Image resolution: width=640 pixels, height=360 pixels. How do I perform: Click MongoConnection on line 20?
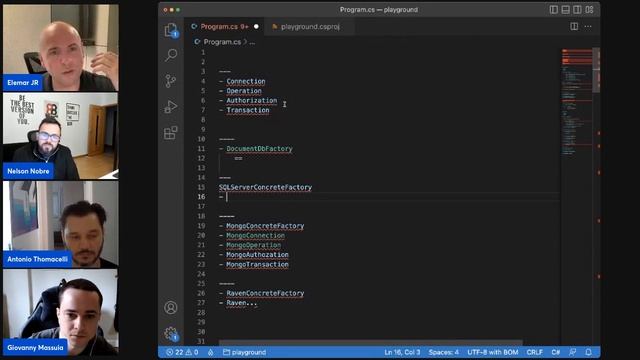[256, 236]
